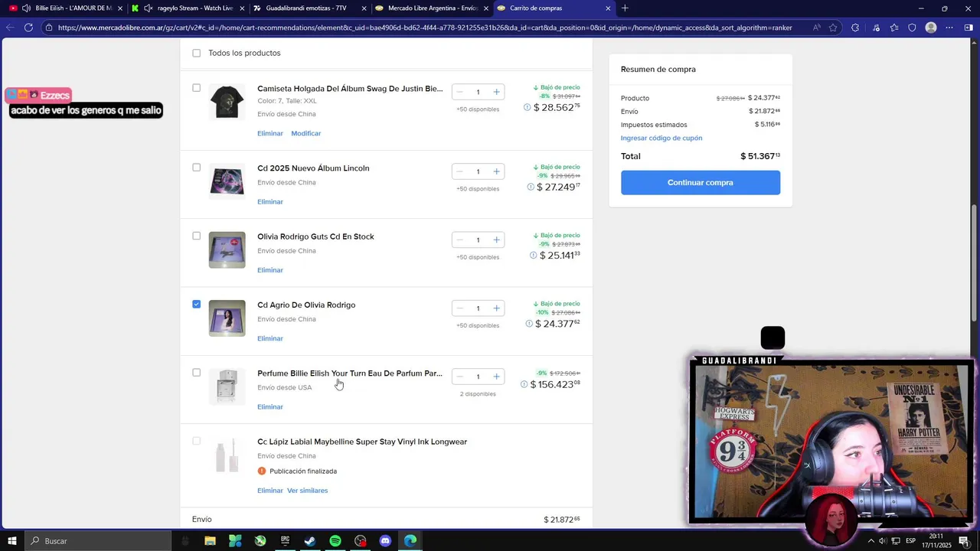This screenshot has width=980, height=551.
Task: Click info icon next to $ 156.423 price
Action: (x=524, y=384)
